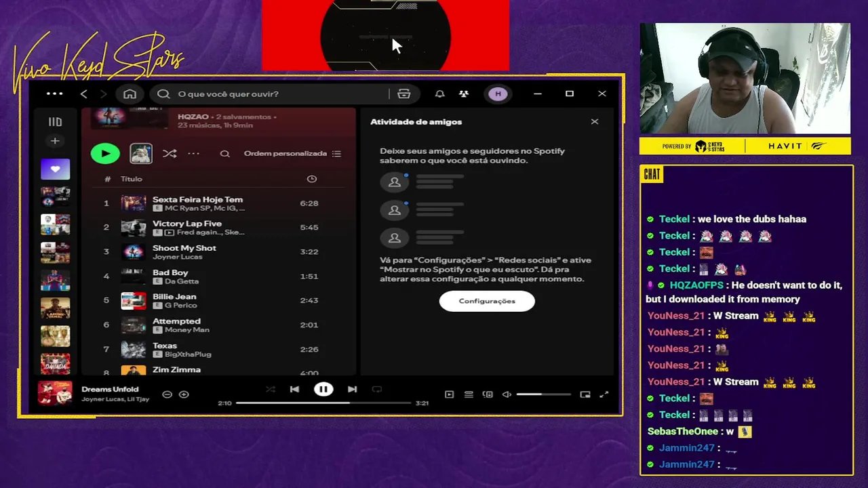This screenshot has width=868, height=488.
Task: Mute volume with speaker icon
Action: (507, 394)
